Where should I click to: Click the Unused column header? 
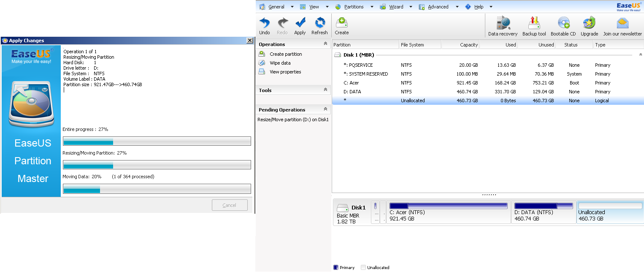click(x=536, y=44)
